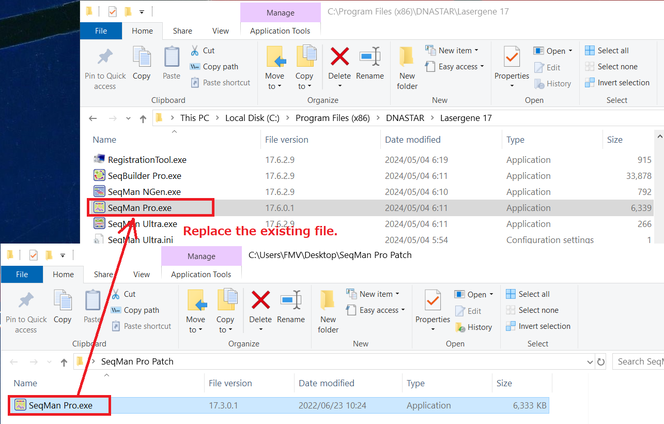Click Up arrow in Lasergene 17 window
The image size is (664, 424).
143,119
